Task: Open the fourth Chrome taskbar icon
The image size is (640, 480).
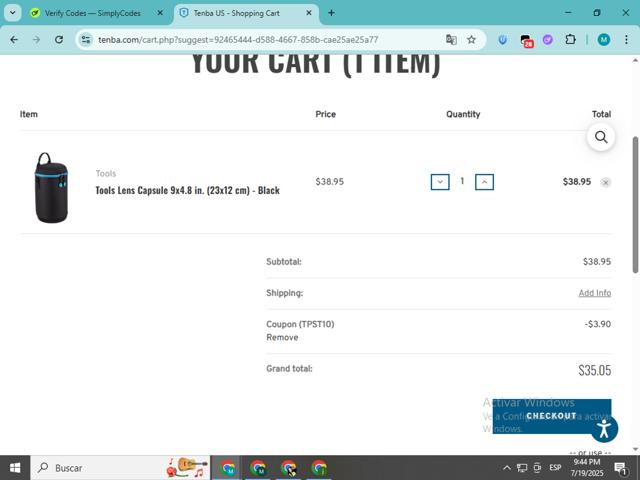Action: point(319,468)
